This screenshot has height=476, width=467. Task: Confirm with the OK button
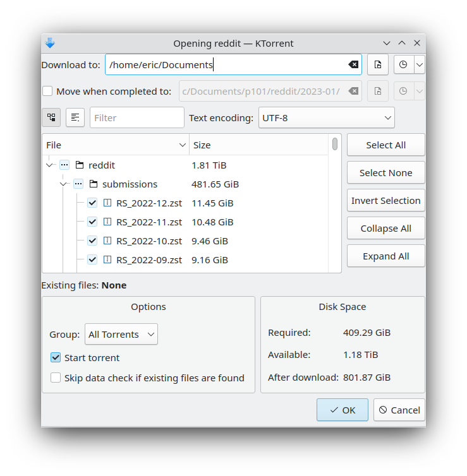pyautogui.click(x=343, y=410)
